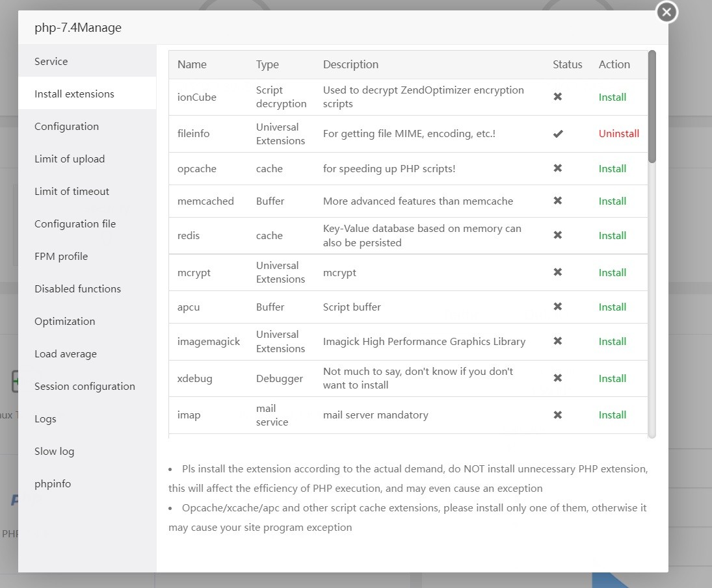712x588 pixels.
Task: Click the extensions list vertical scrollbar
Action: point(652,107)
